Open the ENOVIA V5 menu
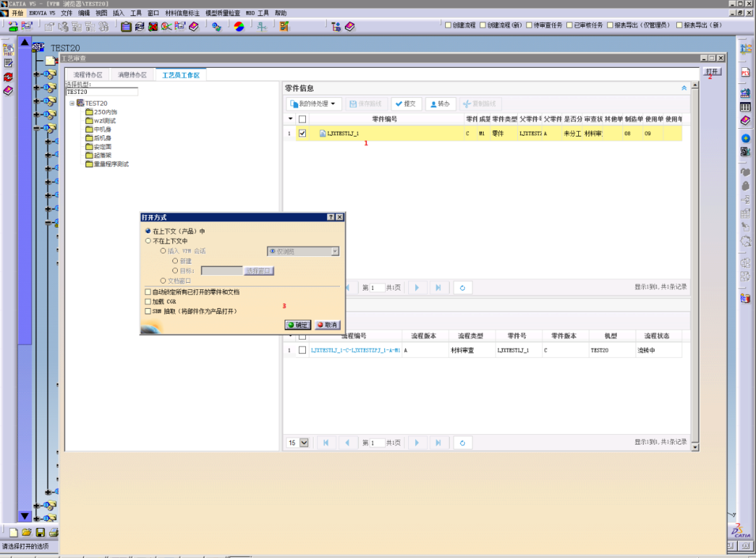The height and width of the screenshot is (558, 756). point(42,13)
